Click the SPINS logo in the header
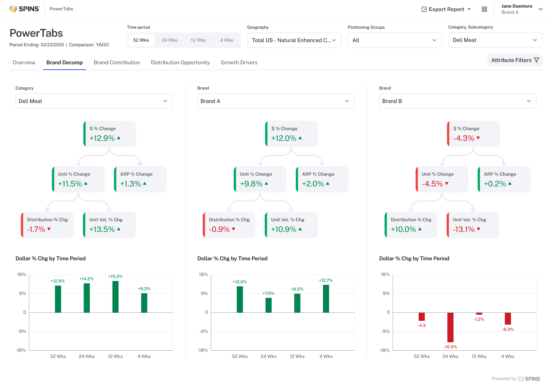 [25, 9]
